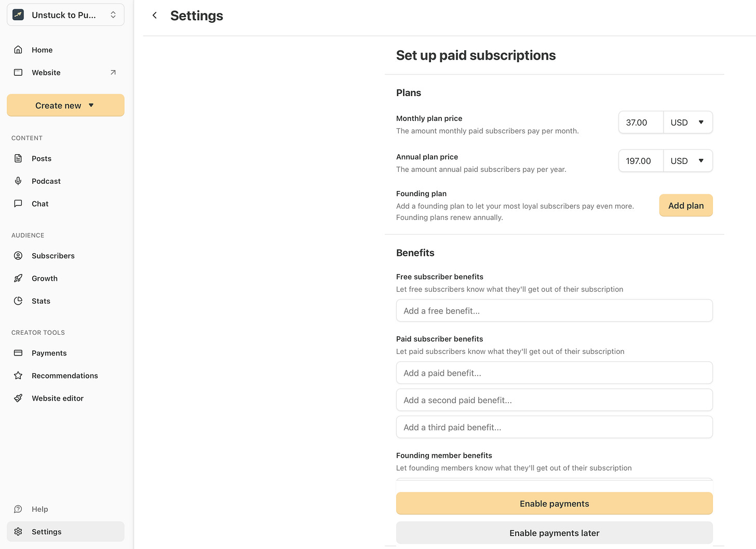Open the annual plan currency dropdown
This screenshot has width=756, height=549.
687,161
